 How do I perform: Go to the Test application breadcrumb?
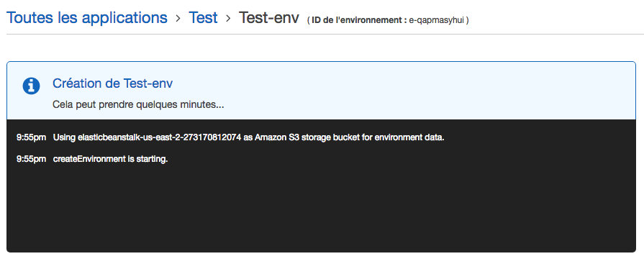[x=203, y=18]
